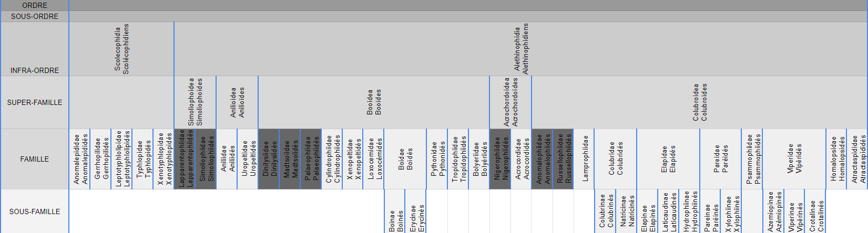Click the Colubrinae subfamily cell
Viewport: 868px width, 233px height.
click(x=605, y=211)
